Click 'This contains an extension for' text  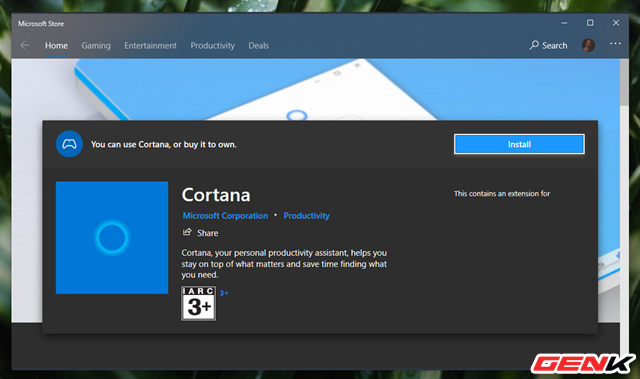tap(502, 193)
